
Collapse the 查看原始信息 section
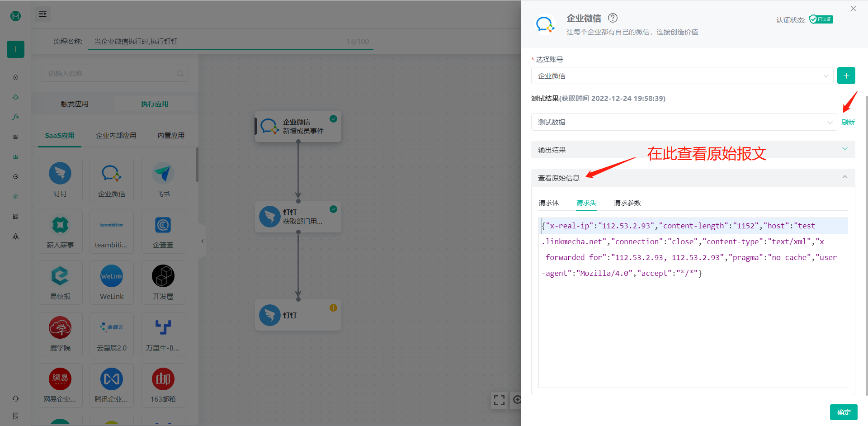693,178
